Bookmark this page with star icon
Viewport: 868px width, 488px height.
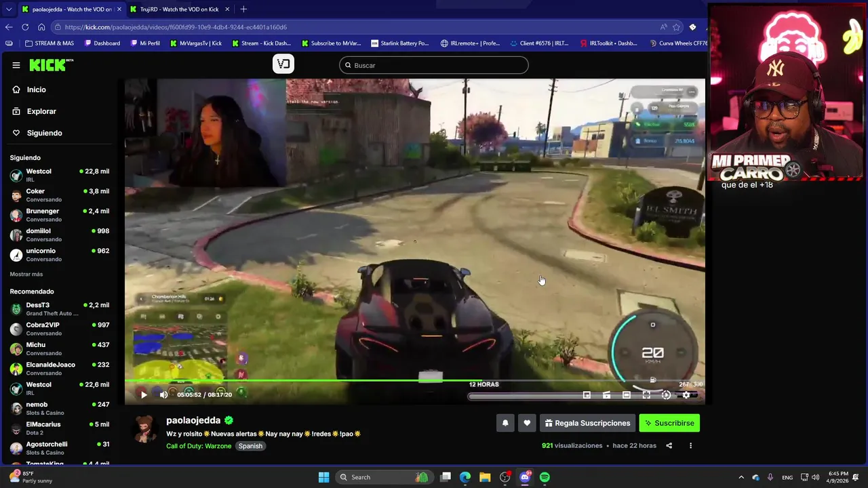(x=676, y=27)
